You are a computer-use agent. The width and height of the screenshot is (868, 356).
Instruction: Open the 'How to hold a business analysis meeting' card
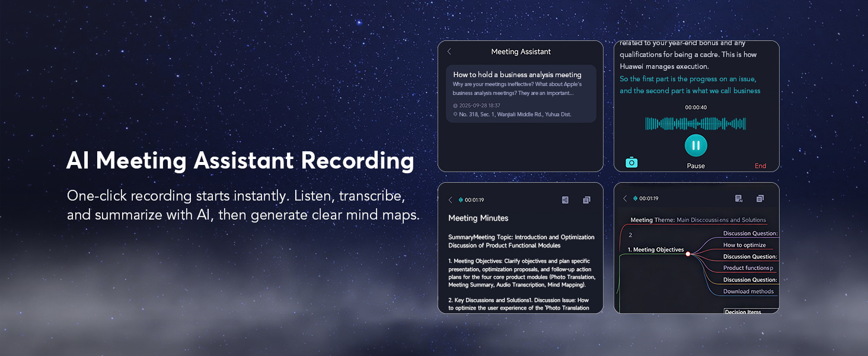[521, 94]
